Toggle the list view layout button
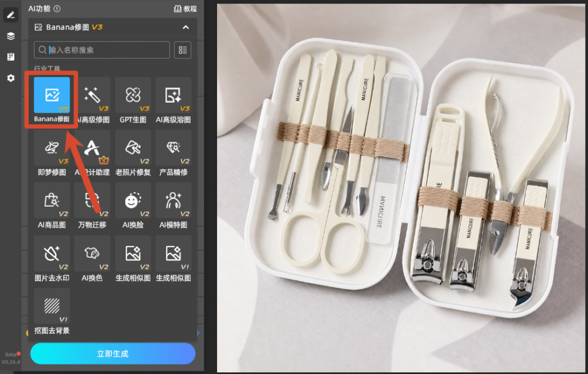588x374 pixels. [183, 50]
